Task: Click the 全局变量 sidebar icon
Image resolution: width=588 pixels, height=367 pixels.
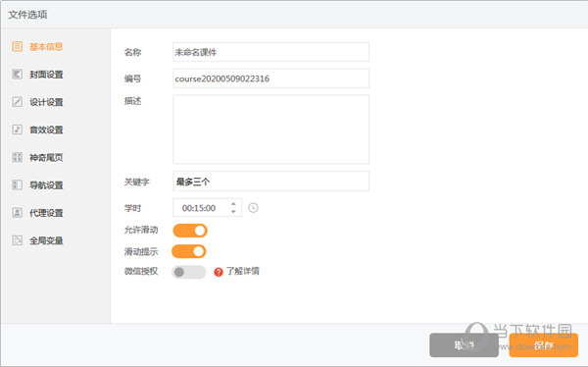Action: click(17, 240)
